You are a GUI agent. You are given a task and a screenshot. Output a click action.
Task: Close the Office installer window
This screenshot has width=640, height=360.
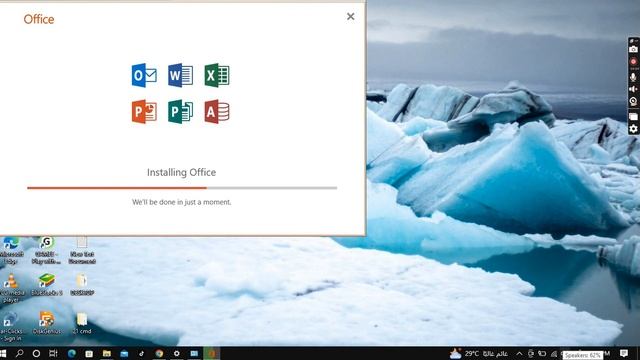point(351,16)
